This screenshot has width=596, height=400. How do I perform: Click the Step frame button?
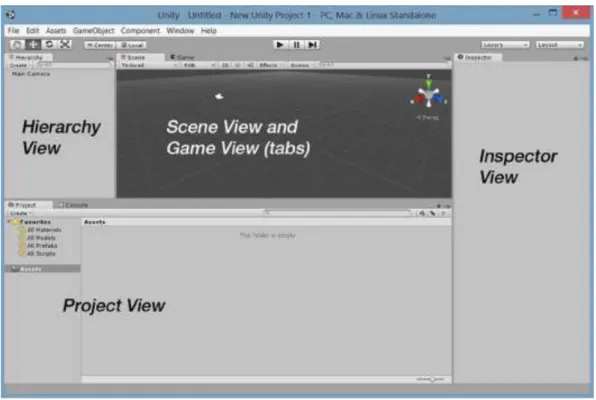(312, 45)
